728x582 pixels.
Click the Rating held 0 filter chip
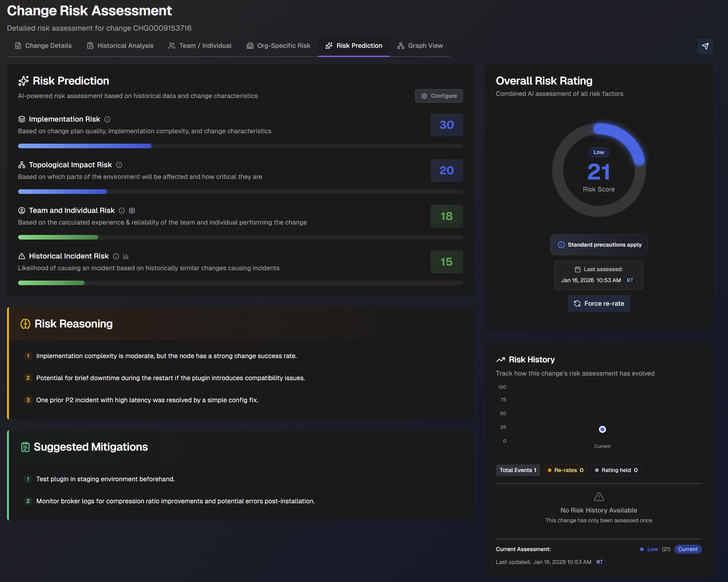pyautogui.click(x=616, y=470)
